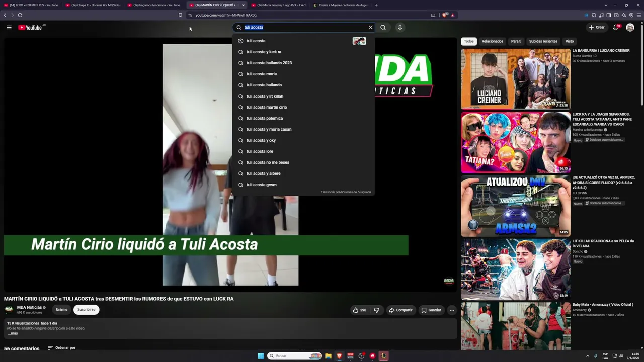The height and width of the screenshot is (362, 644).
Task: Click 'Denunciar predicciones de búsqueda' link
Action: point(346,192)
